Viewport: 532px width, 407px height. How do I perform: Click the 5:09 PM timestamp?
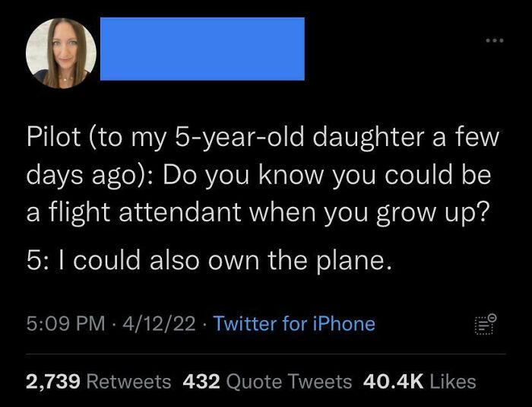coord(65,323)
